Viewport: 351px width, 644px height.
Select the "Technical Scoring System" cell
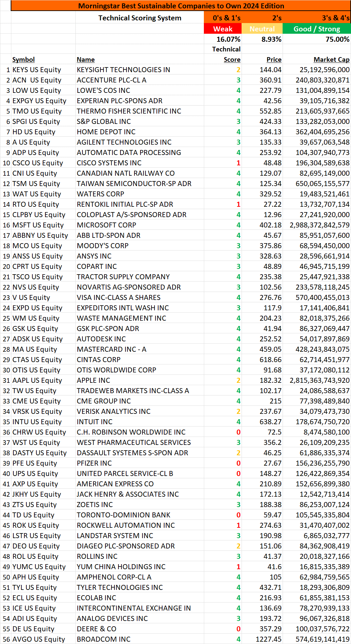(x=140, y=18)
